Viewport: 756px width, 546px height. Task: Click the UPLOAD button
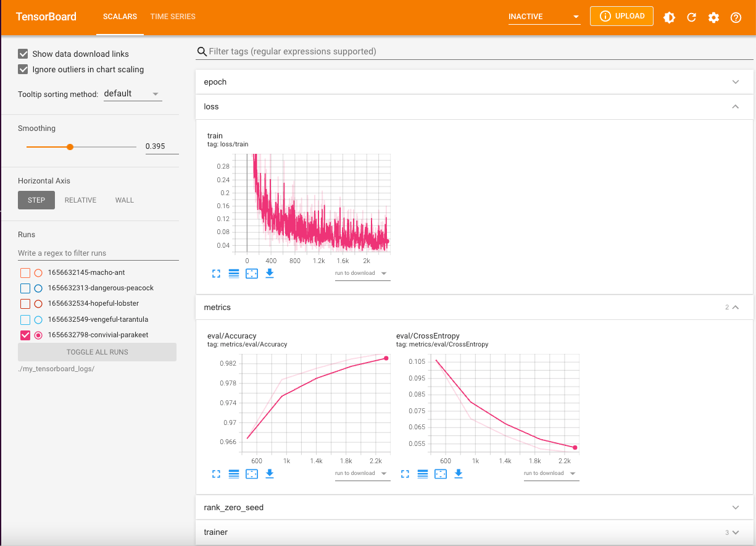coord(621,16)
